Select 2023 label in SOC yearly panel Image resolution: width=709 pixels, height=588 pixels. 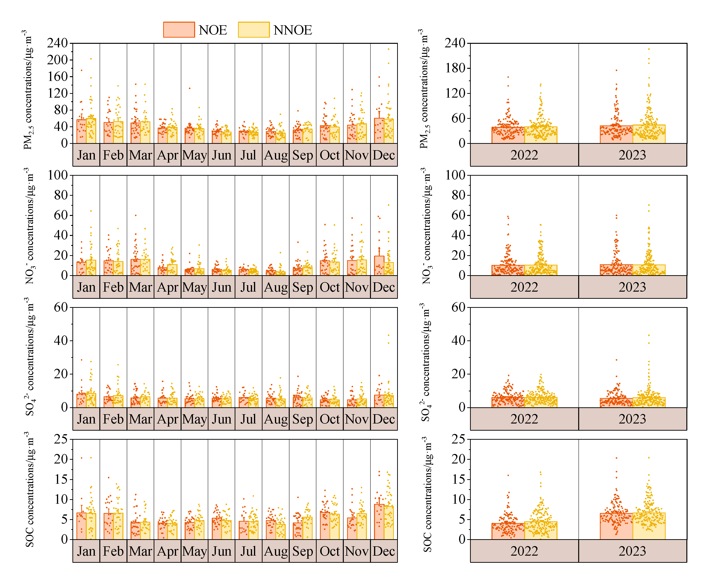(632, 551)
